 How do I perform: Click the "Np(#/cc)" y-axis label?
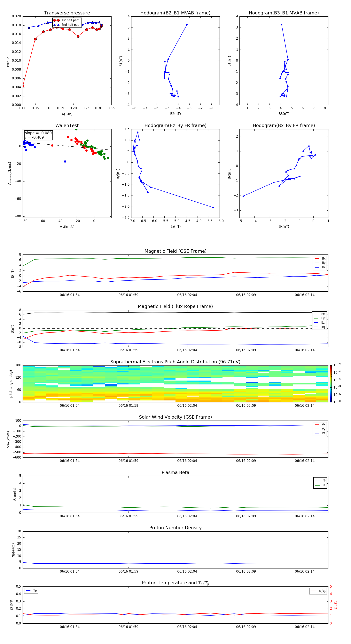(x=13, y=550)
